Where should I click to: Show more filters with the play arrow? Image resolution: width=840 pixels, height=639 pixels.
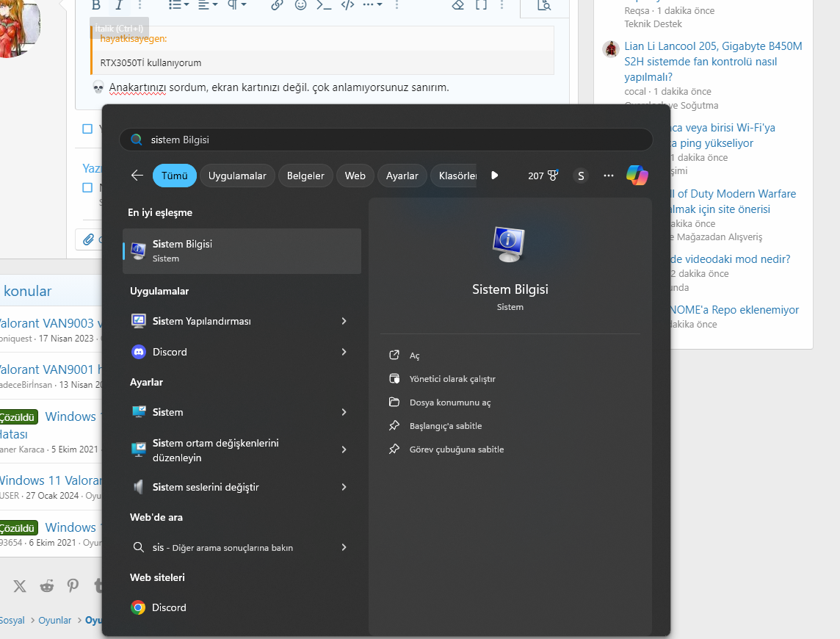tap(494, 176)
